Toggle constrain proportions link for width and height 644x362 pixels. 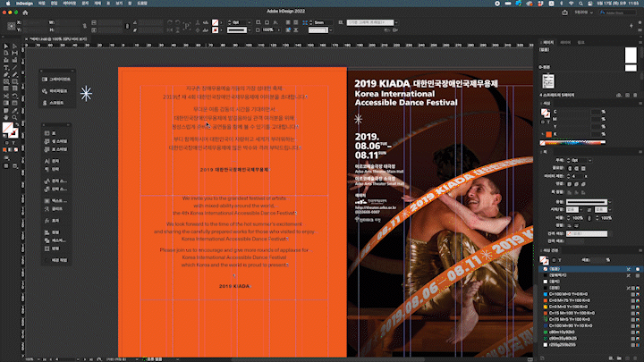85,26
